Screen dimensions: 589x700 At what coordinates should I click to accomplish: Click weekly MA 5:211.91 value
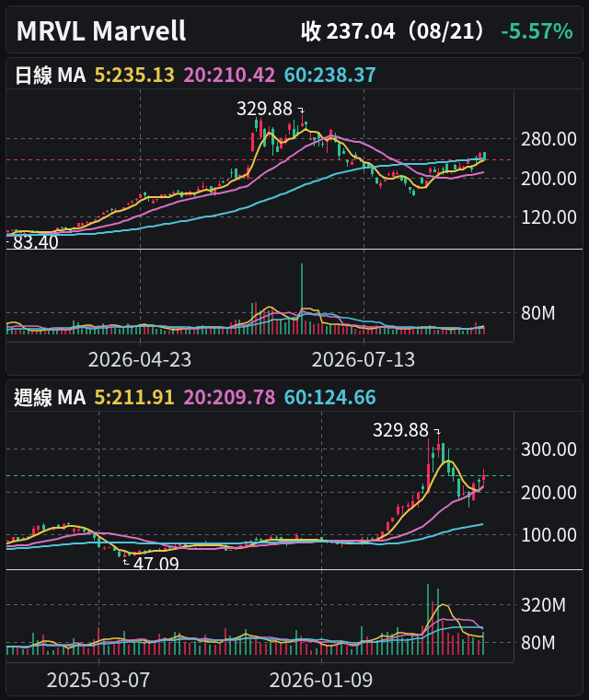[x=134, y=397]
